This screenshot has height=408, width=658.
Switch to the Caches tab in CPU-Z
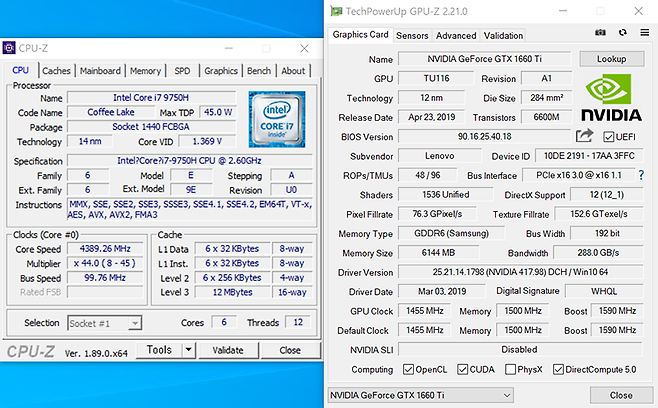pyautogui.click(x=56, y=71)
